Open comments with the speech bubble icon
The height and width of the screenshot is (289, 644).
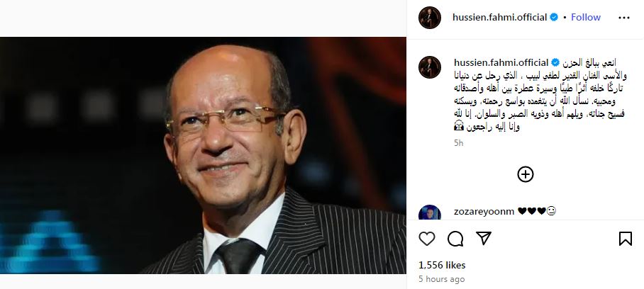coord(455,239)
